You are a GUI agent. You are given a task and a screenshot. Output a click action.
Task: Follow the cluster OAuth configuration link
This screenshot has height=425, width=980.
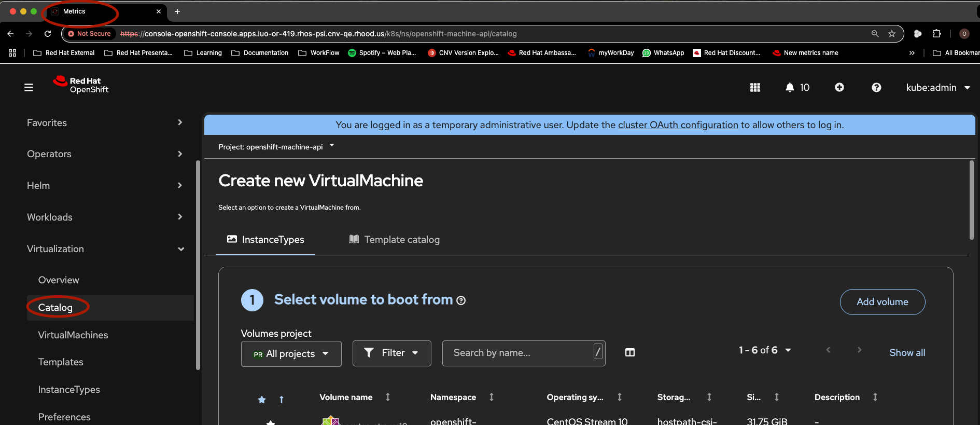(678, 125)
